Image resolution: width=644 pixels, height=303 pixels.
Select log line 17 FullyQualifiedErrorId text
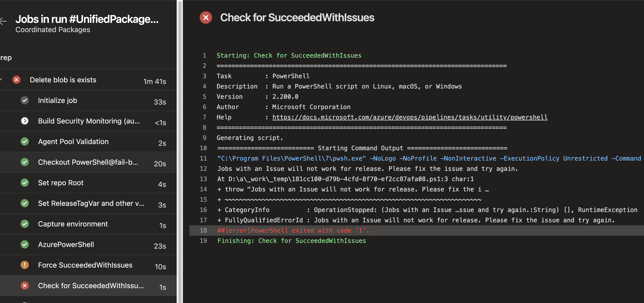pyautogui.click(x=416, y=220)
